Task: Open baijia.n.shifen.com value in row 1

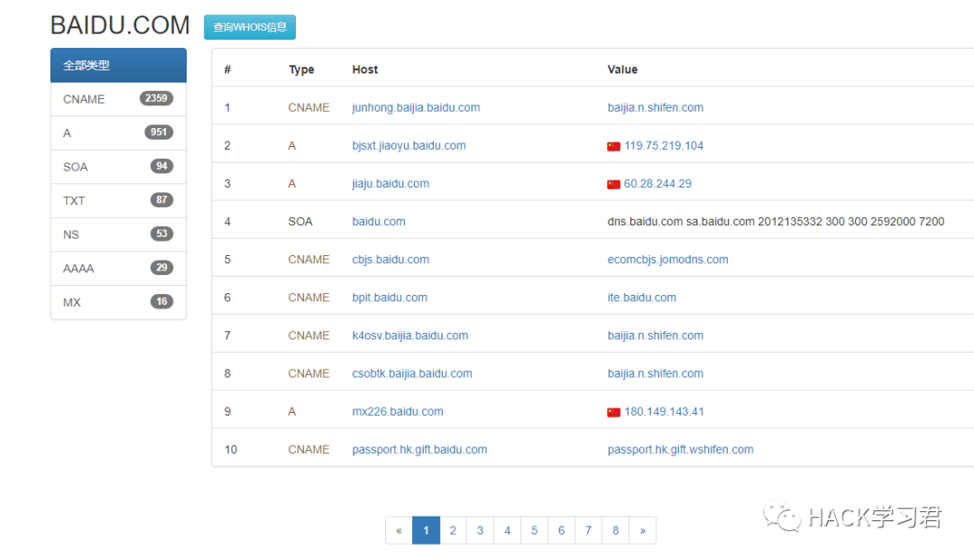Action: tap(656, 107)
